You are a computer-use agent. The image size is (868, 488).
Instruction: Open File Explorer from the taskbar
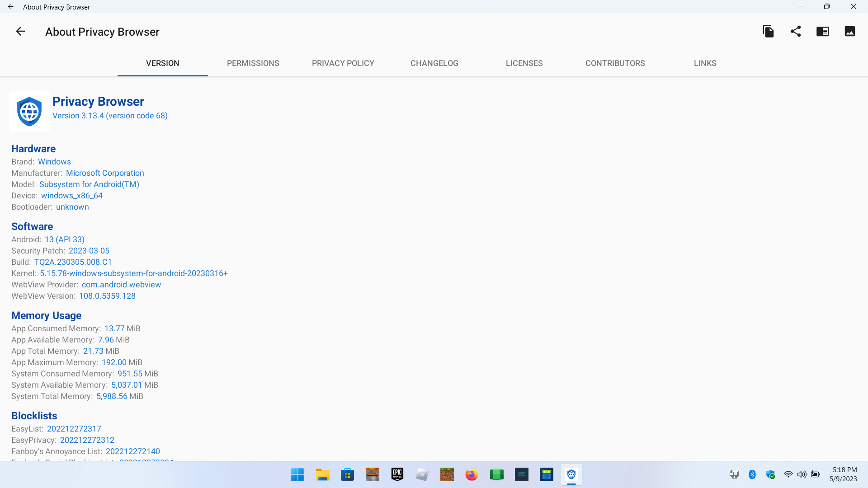322,474
